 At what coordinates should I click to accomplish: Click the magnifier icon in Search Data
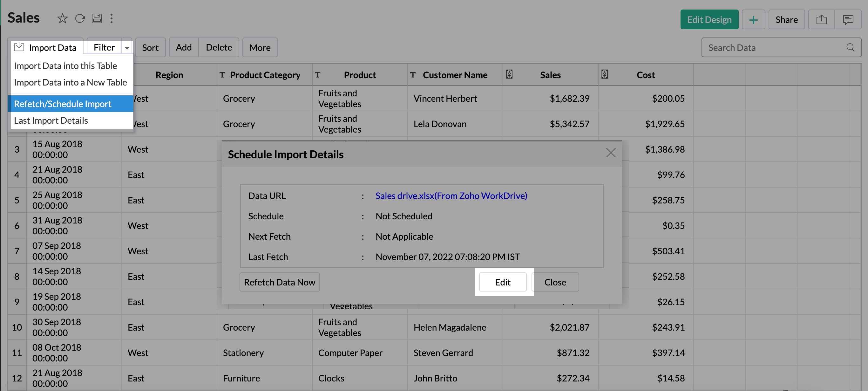850,48
